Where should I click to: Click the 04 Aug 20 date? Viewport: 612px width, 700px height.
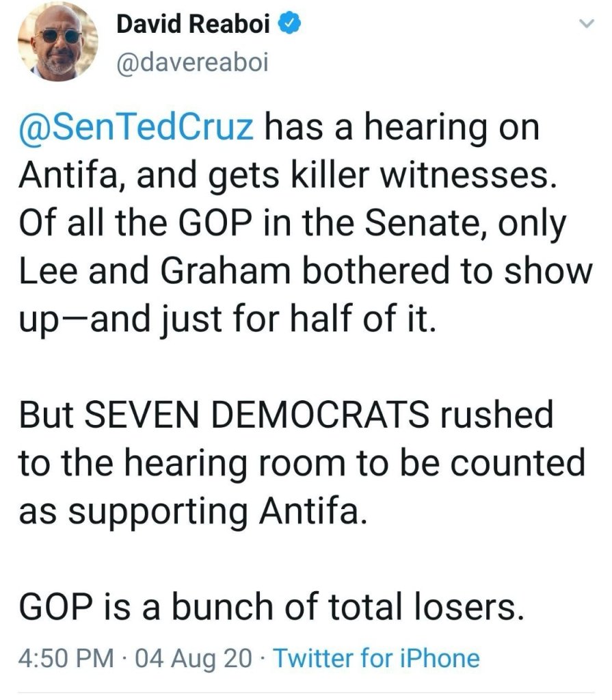click(x=194, y=658)
